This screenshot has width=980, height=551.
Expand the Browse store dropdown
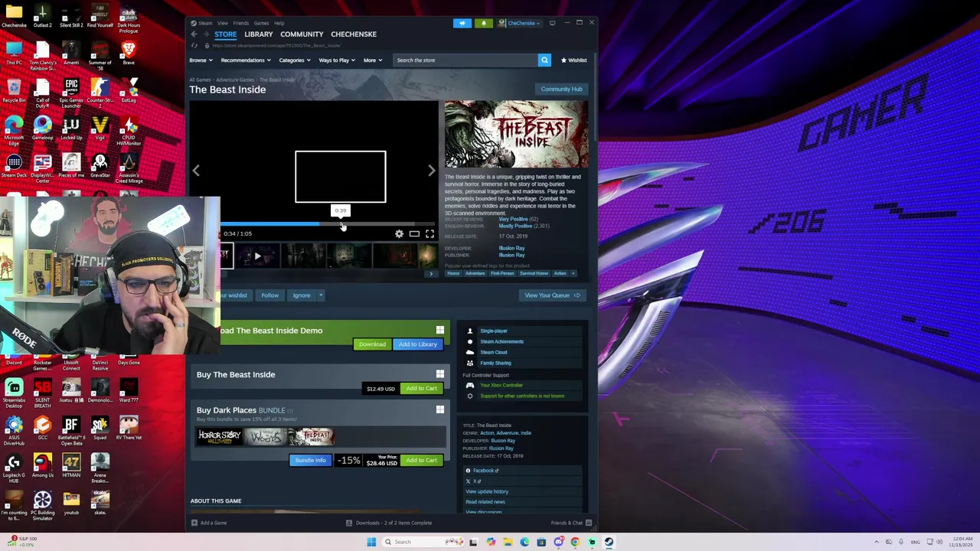[201, 60]
